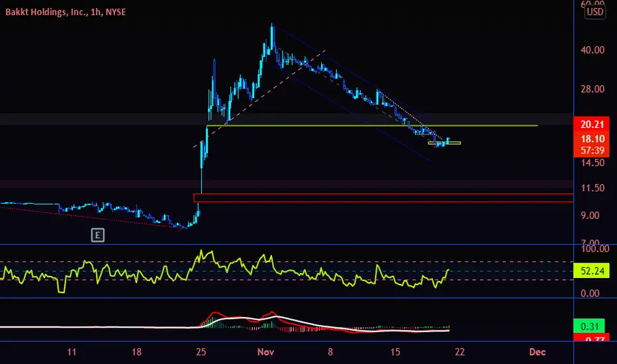Click the 11 date axis label
The image size is (617, 364).
tap(71, 352)
